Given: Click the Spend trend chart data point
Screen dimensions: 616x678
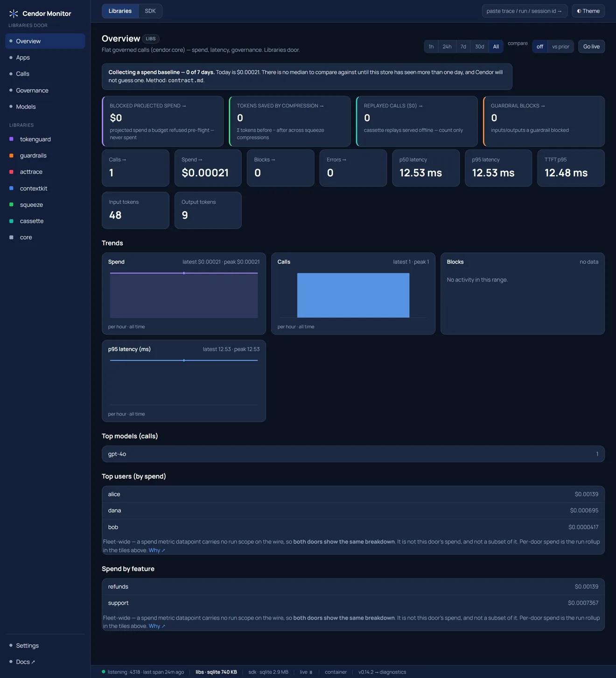Looking at the screenshot, I should 184,273.
